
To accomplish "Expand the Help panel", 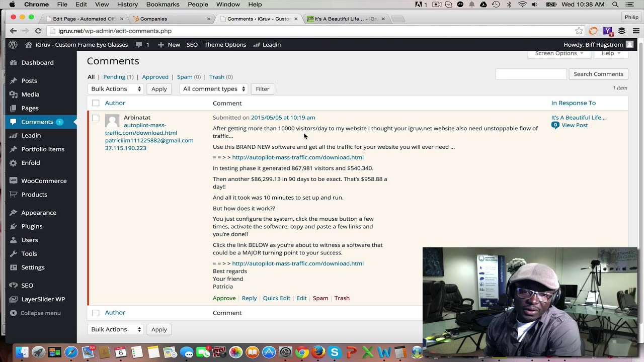I will pos(611,53).
